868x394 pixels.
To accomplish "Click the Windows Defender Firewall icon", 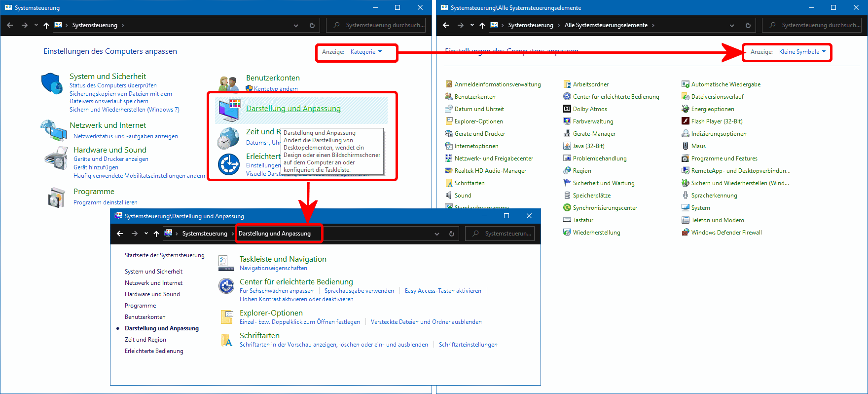I will point(685,233).
